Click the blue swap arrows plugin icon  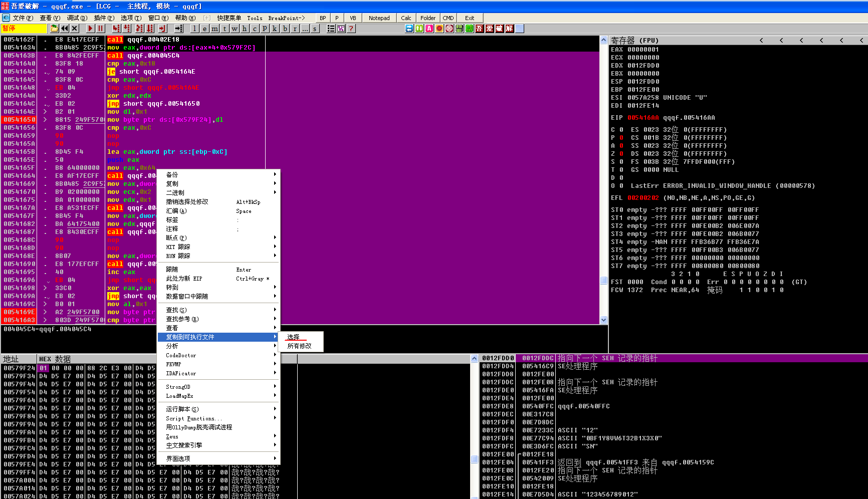click(409, 29)
